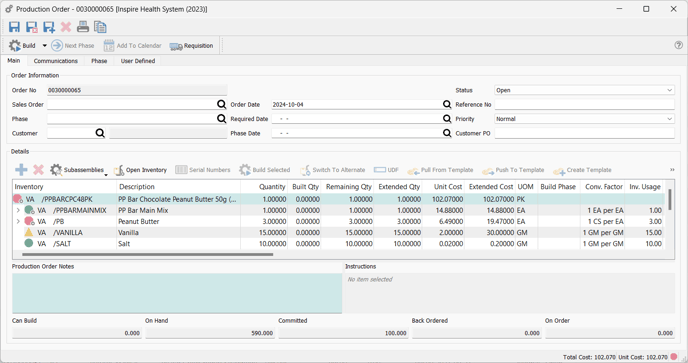
Task: Click the help question mark icon
Action: [x=678, y=45]
